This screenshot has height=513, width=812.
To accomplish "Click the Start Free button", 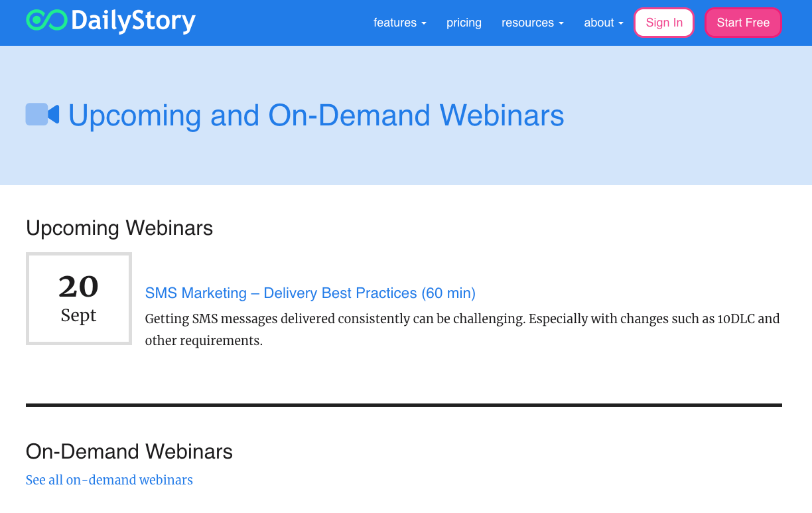I will point(743,23).
